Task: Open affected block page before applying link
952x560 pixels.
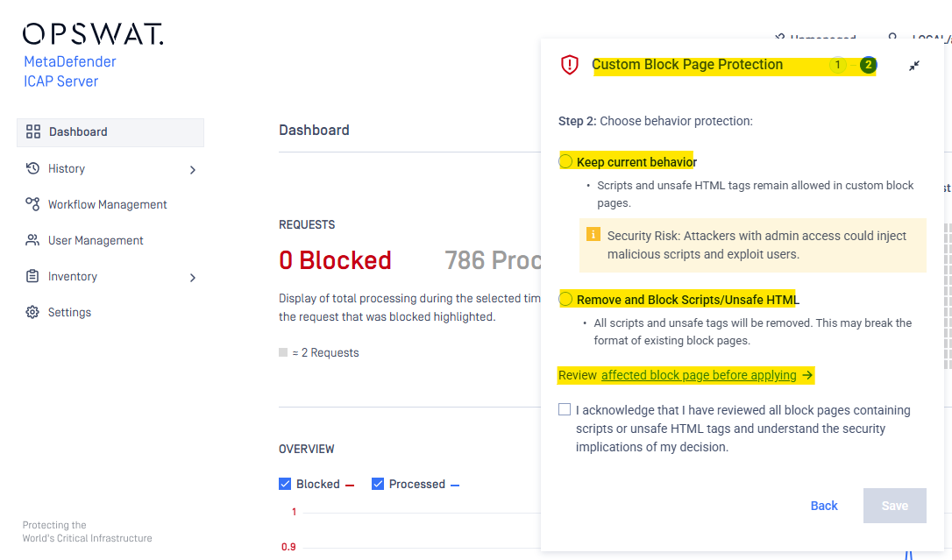Action: [699, 375]
